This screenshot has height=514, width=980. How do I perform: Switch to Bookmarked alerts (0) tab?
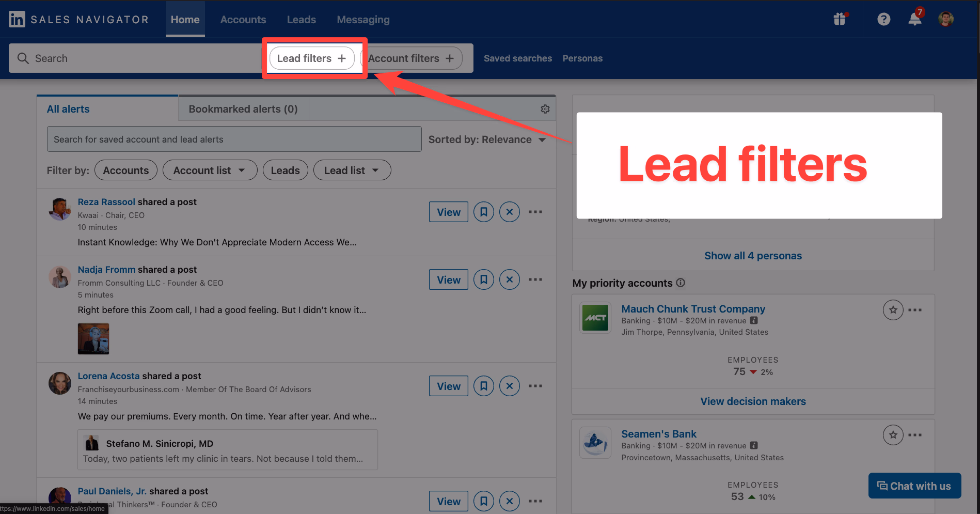tap(243, 109)
